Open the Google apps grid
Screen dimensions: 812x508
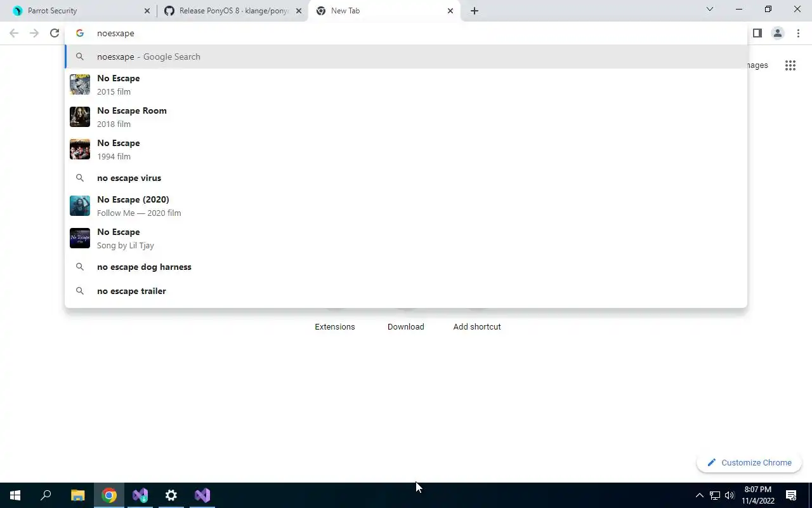point(790,65)
